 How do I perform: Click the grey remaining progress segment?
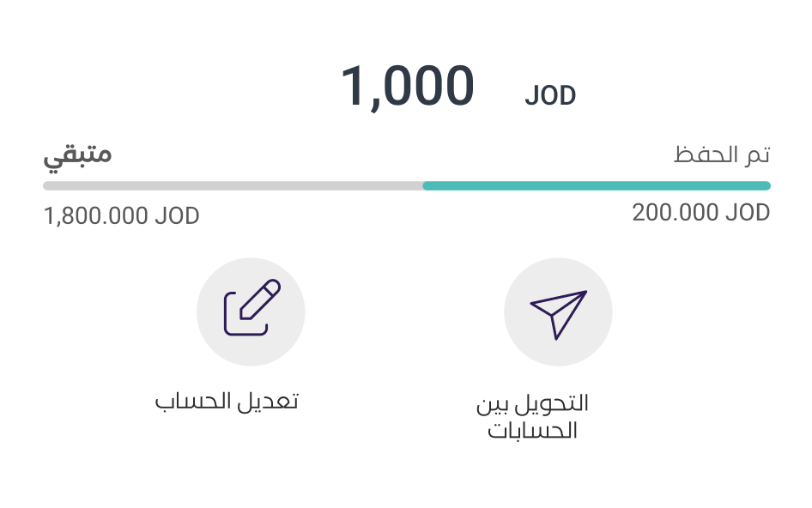coord(233,185)
